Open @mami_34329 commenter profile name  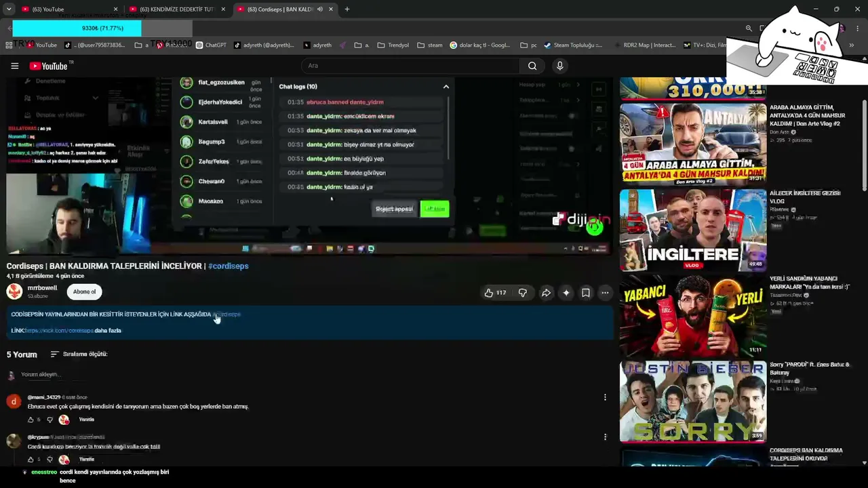point(44,397)
